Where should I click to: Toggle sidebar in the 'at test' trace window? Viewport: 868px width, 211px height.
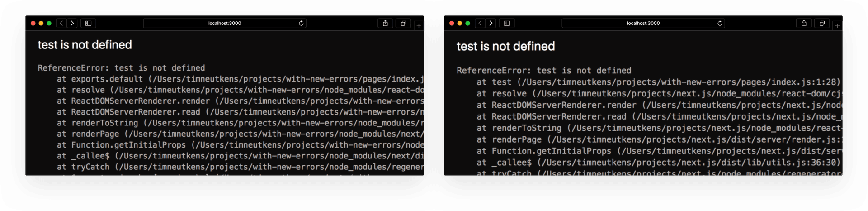pyautogui.click(x=507, y=23)
